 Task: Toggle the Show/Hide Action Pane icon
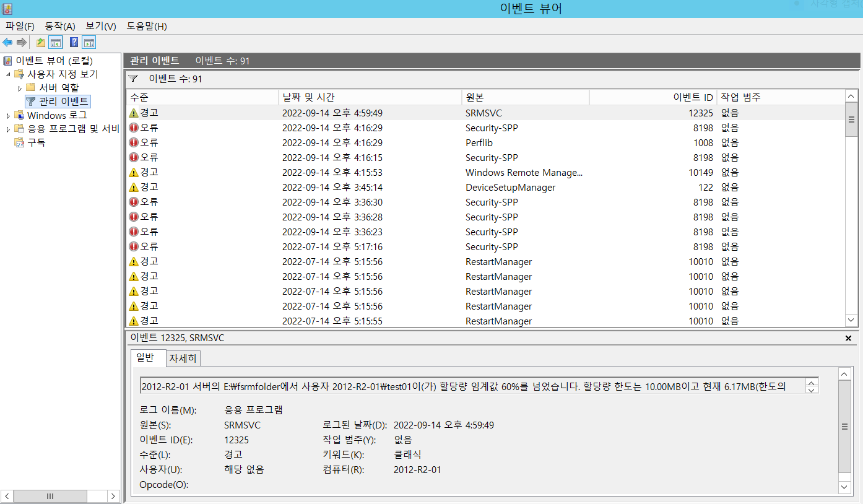(89, 43)
